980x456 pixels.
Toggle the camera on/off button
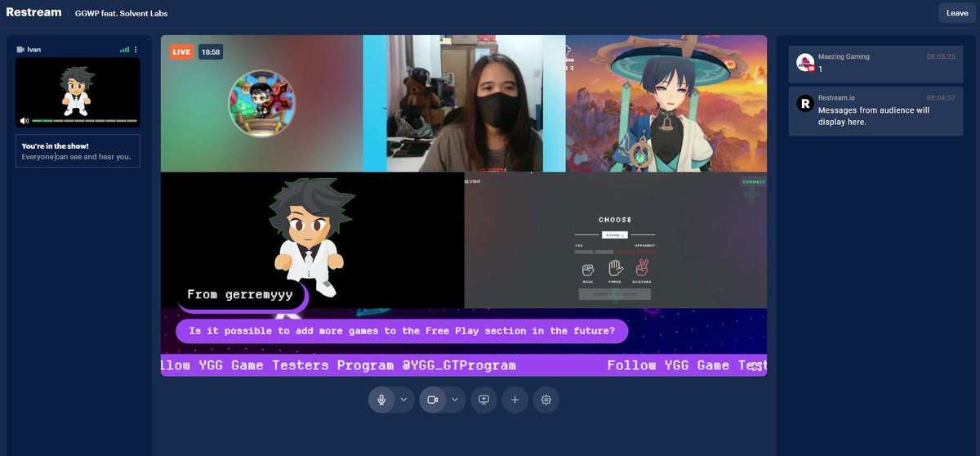tap(433, 400)
